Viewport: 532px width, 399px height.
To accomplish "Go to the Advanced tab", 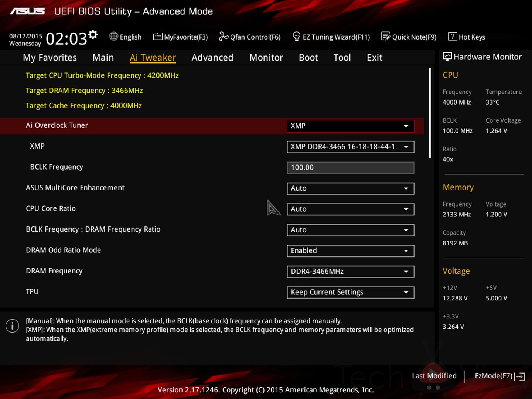I will tap(212, 58).
